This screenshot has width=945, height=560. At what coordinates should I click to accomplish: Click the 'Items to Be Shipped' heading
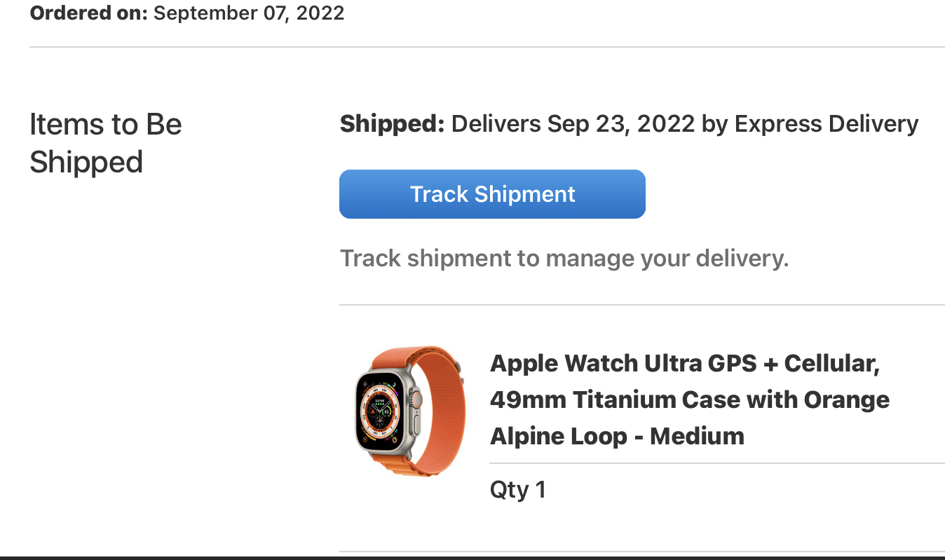[105, 143]
